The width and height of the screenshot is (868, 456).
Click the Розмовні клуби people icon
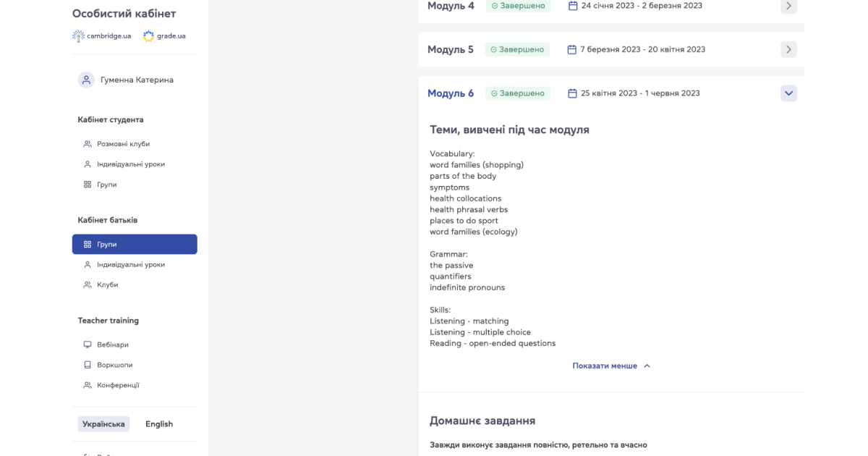88,144
